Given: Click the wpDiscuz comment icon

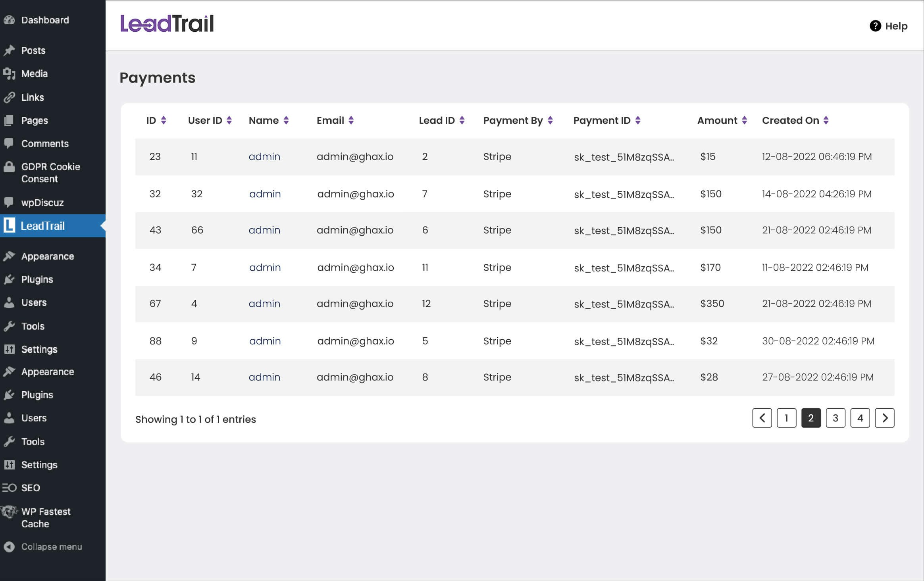Looking at the screenshot, I should (9, 202).
